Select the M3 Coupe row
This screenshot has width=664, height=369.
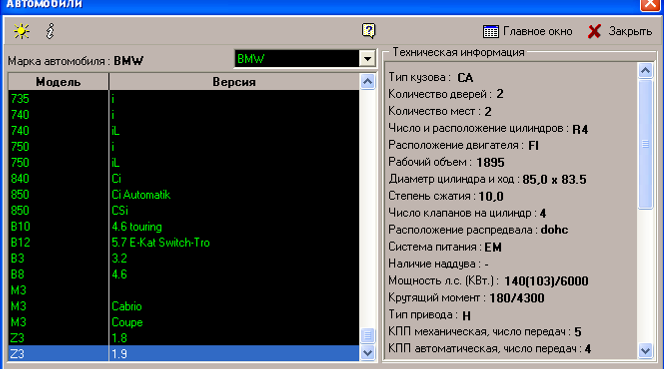[183, 322]
